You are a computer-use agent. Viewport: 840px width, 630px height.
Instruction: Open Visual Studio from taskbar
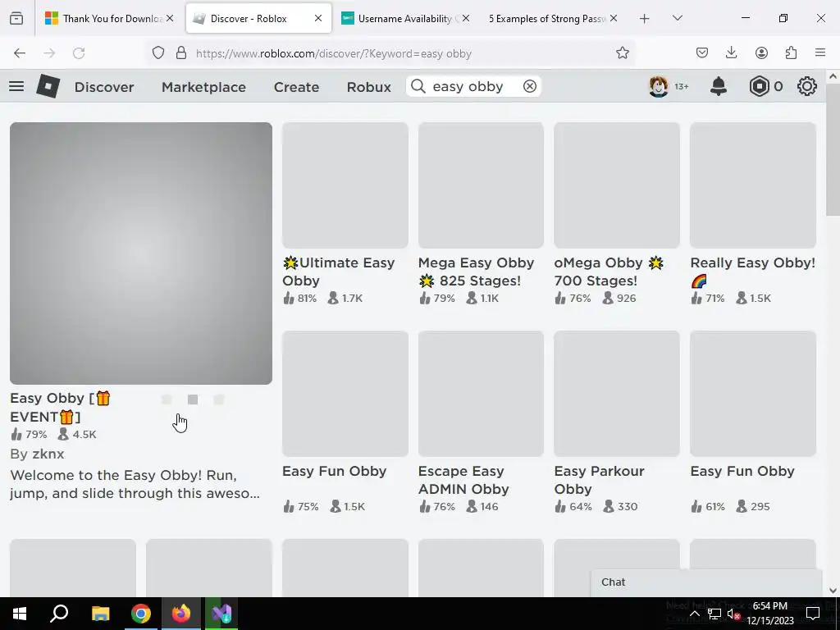click(221, 614)
